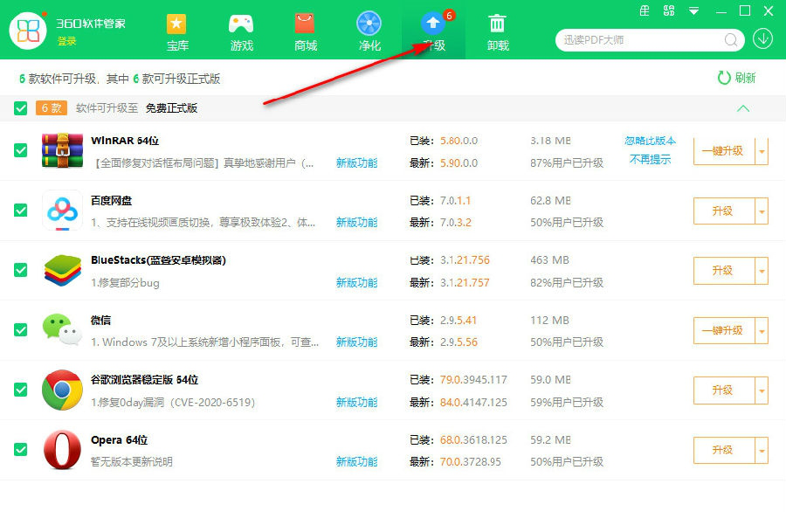Open the 卸载 uninstall tab

tap(497, 32)
